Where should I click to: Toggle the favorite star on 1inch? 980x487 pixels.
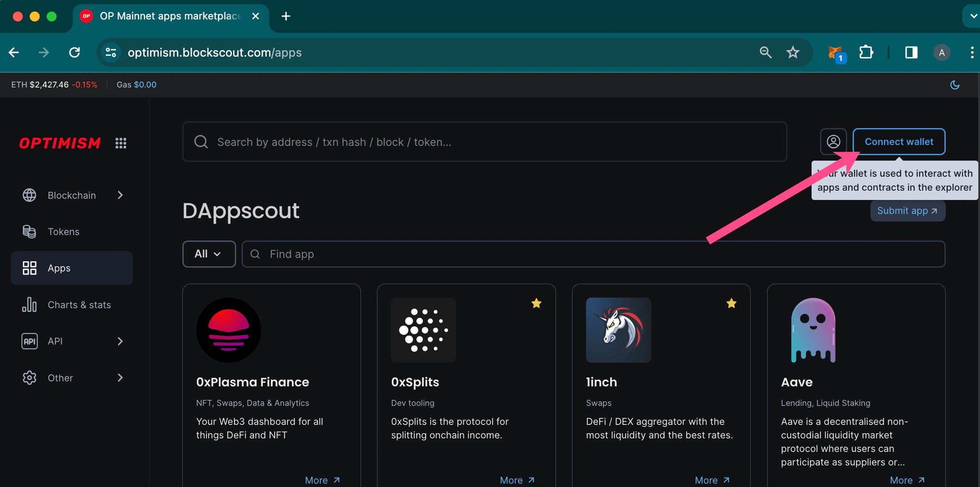point(731,303)
